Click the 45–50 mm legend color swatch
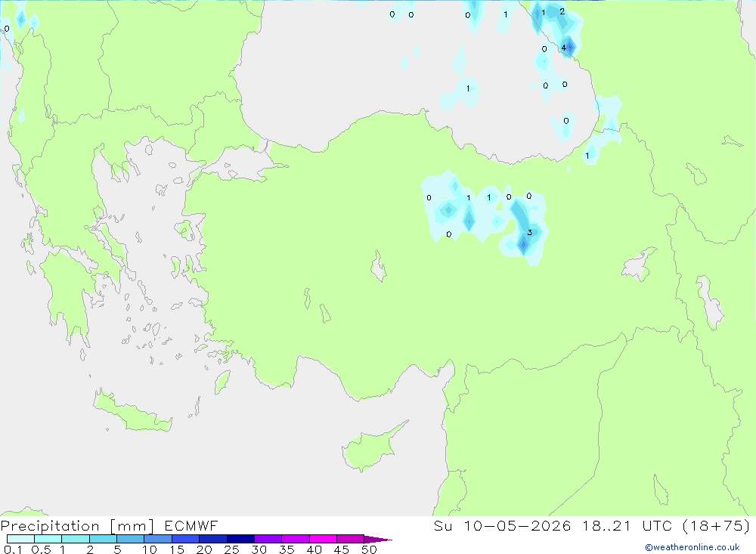 point(351,539)
